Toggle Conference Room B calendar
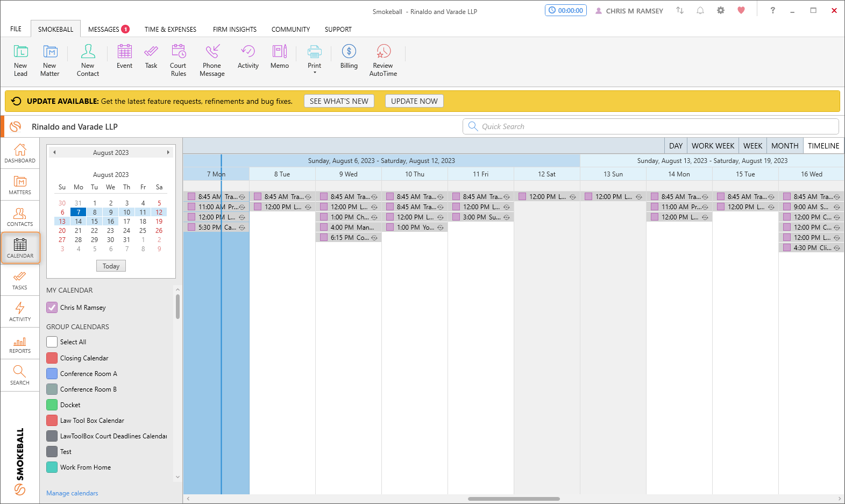Viewport: 845px width, 504px height. point(52,389)
